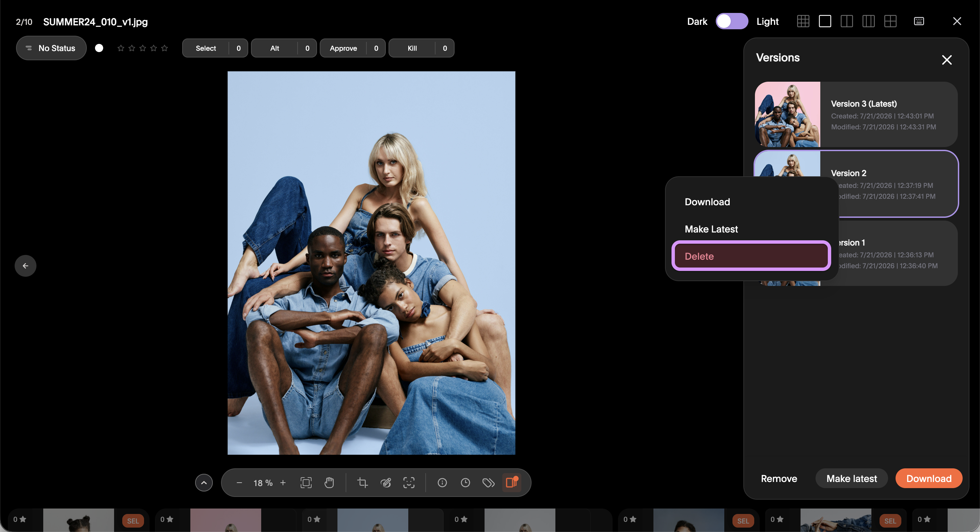Go to the previous image with the arrow
980x532 pixels.
pyautogui.click(x=26, y=265)
